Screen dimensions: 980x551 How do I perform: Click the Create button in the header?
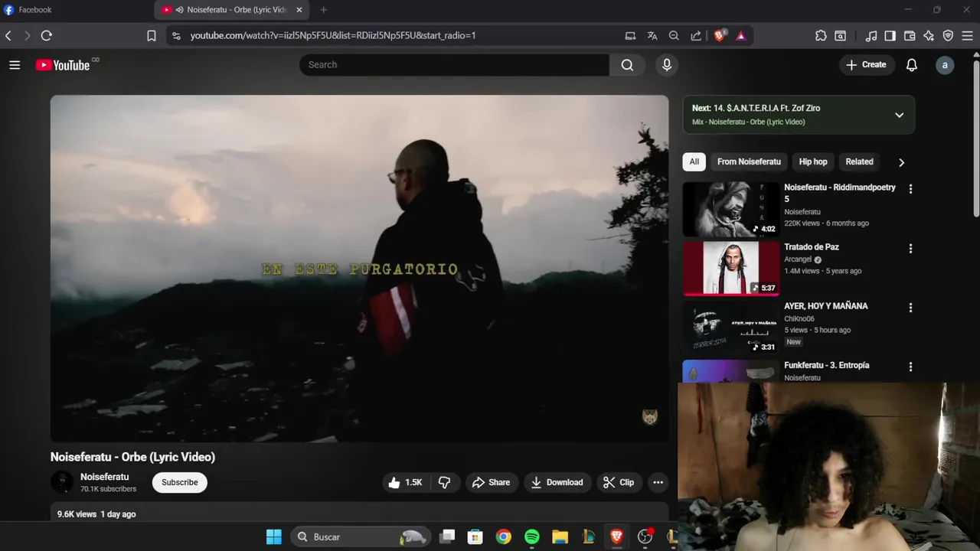(866, 65)
